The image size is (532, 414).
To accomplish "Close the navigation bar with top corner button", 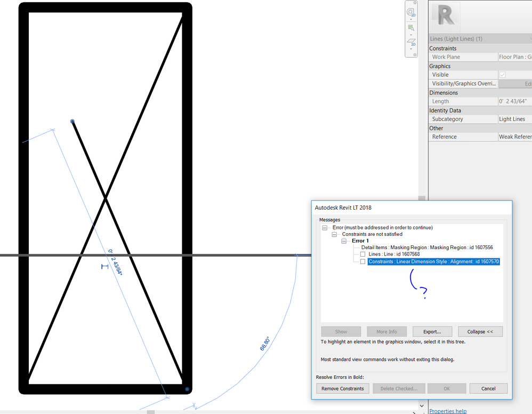I will 415,3.
